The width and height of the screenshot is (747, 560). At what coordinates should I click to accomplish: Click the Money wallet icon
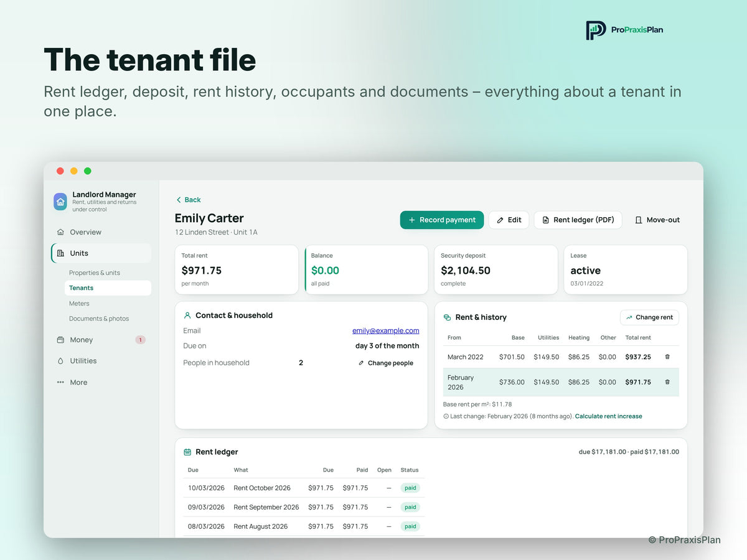pos(60,340)
